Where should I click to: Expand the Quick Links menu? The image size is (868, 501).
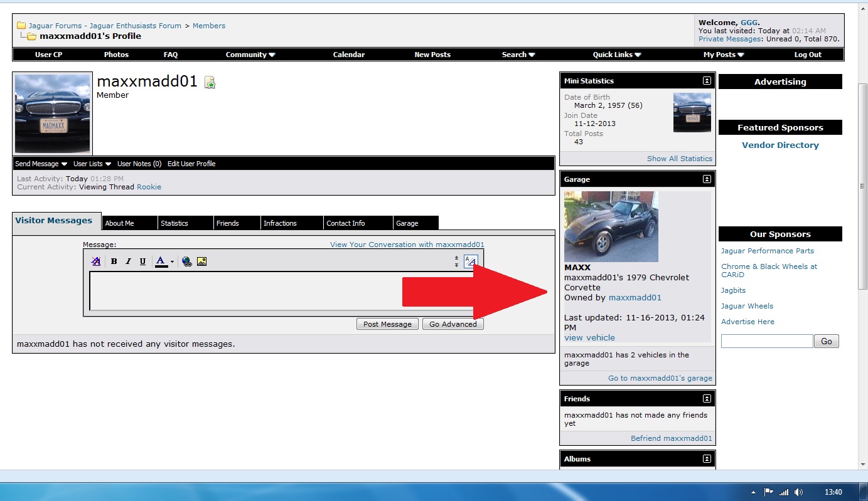click(617, 55)
